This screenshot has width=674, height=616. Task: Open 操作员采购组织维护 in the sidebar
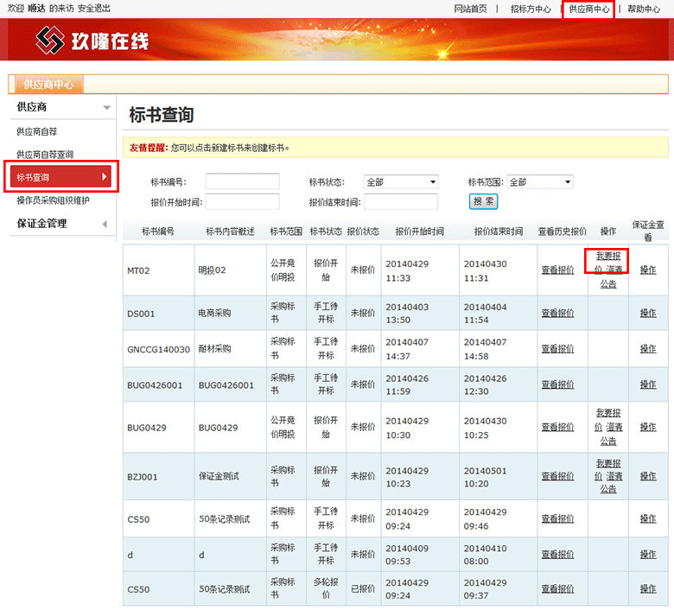53,200
